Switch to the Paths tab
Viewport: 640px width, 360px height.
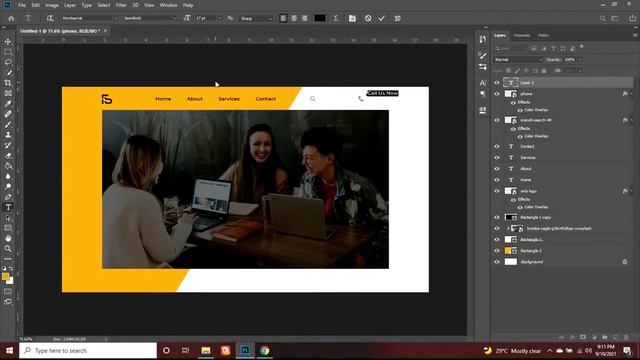[x=543, y=36]
